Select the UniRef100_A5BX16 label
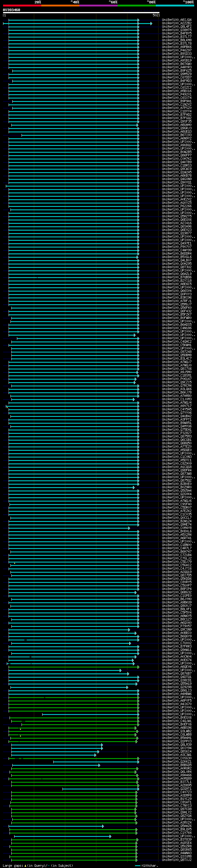This screenshot has height=868, width=197. pyautogui.click(x=177, y=91)
